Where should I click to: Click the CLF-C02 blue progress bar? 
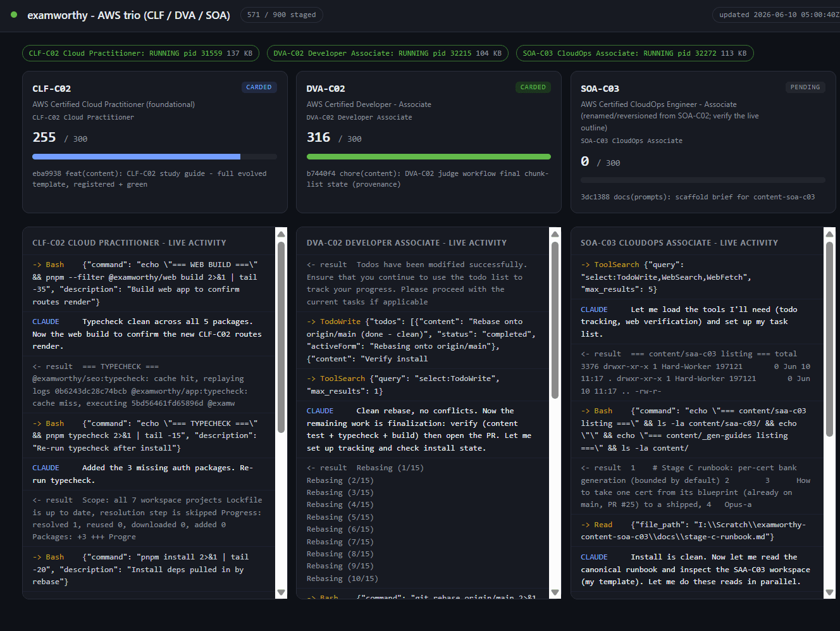click(154, 156)
